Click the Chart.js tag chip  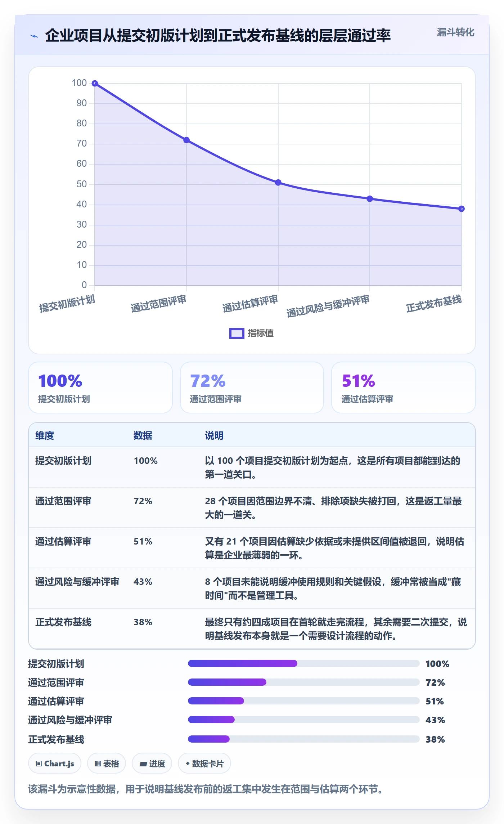[x=55, y=763]
